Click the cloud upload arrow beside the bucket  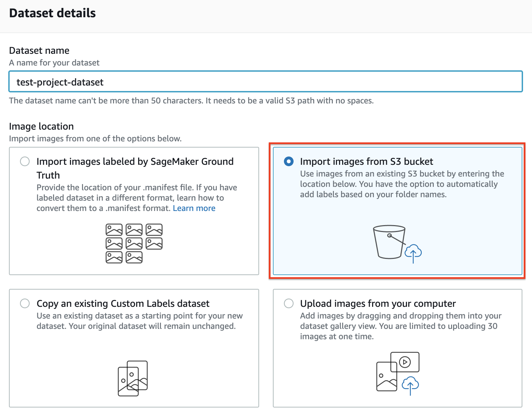pos(413,253)
